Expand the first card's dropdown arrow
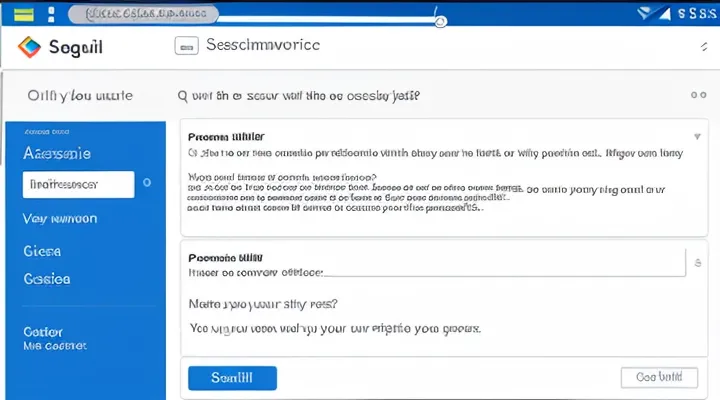Screen dimensions: 720x400 pyautogui.click(x=696, y=136)
